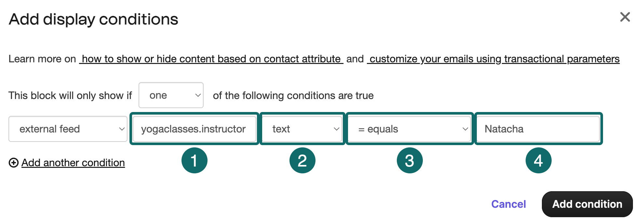
Task: Click the 'This block will only show if' label
Action: [70, 95]
